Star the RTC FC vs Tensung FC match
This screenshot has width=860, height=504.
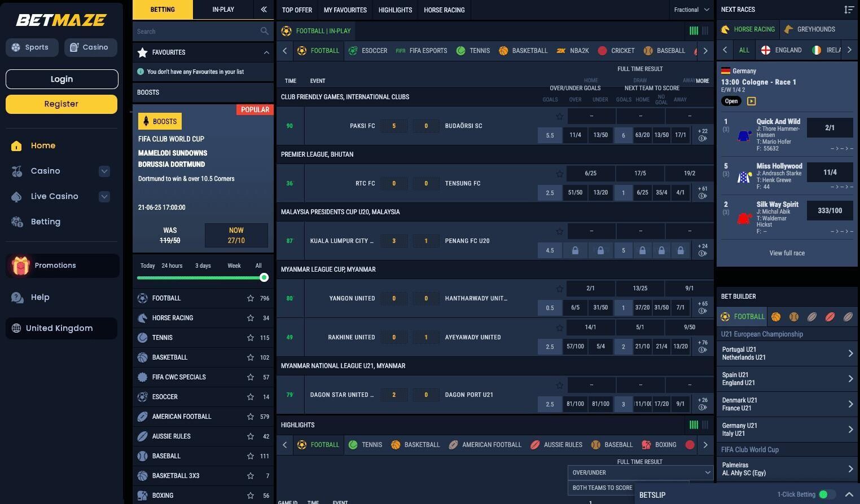click(559, 174)
